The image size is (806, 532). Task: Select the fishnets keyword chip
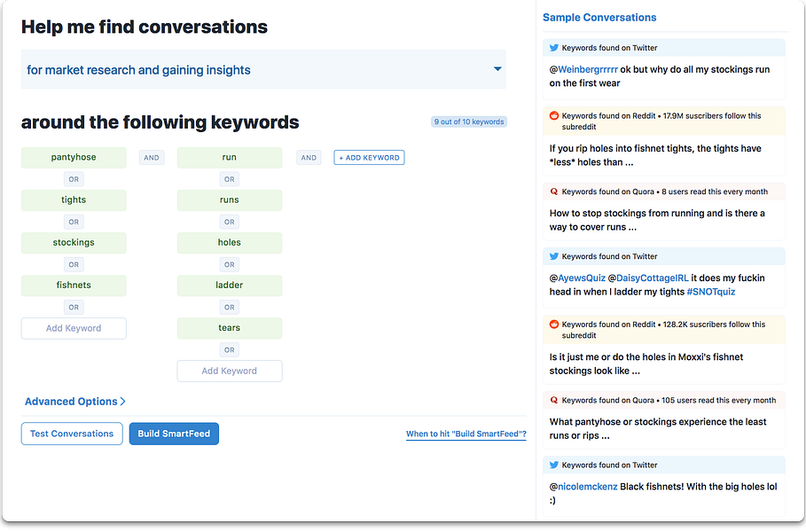(x=74, y=286)
